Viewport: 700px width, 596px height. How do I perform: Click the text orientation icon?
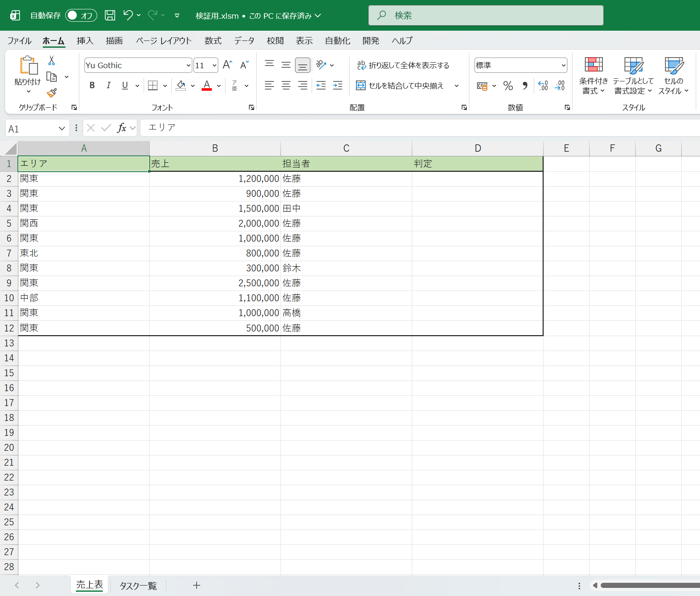click(321, 65)
